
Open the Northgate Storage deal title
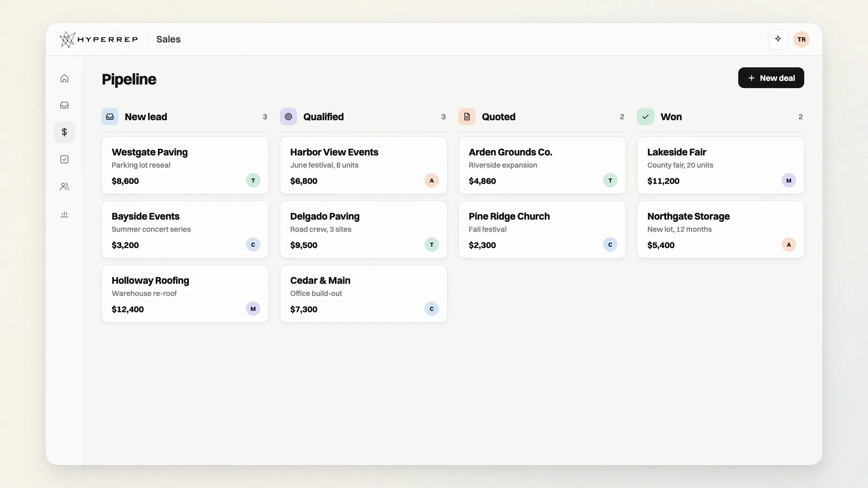(689, 216)
